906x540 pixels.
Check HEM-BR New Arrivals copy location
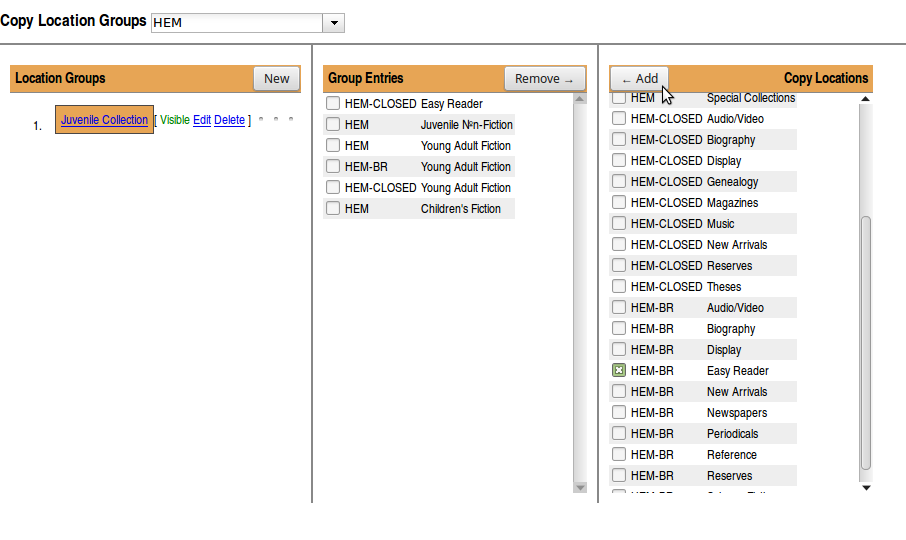point(619,391)
